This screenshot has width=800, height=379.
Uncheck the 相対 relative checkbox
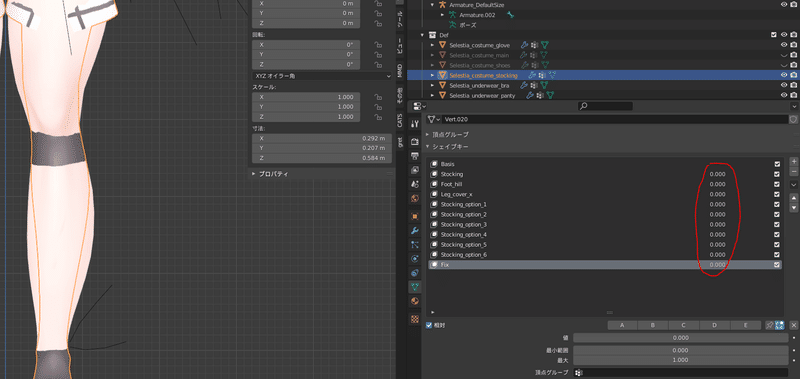(x=429, y=325)
